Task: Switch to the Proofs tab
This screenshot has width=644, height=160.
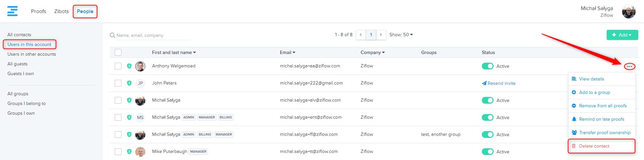Action: tap(38, 11)
